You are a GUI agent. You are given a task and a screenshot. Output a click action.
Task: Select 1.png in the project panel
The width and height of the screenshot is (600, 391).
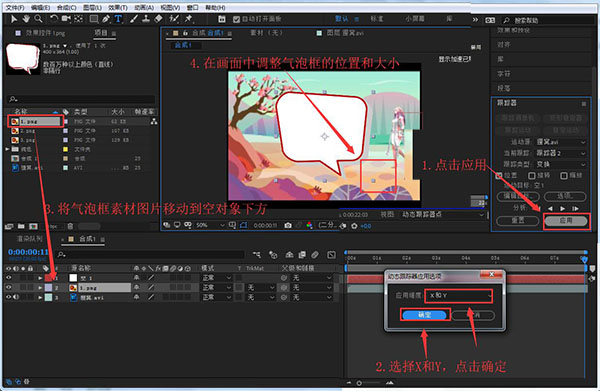[x=35, y=122]
